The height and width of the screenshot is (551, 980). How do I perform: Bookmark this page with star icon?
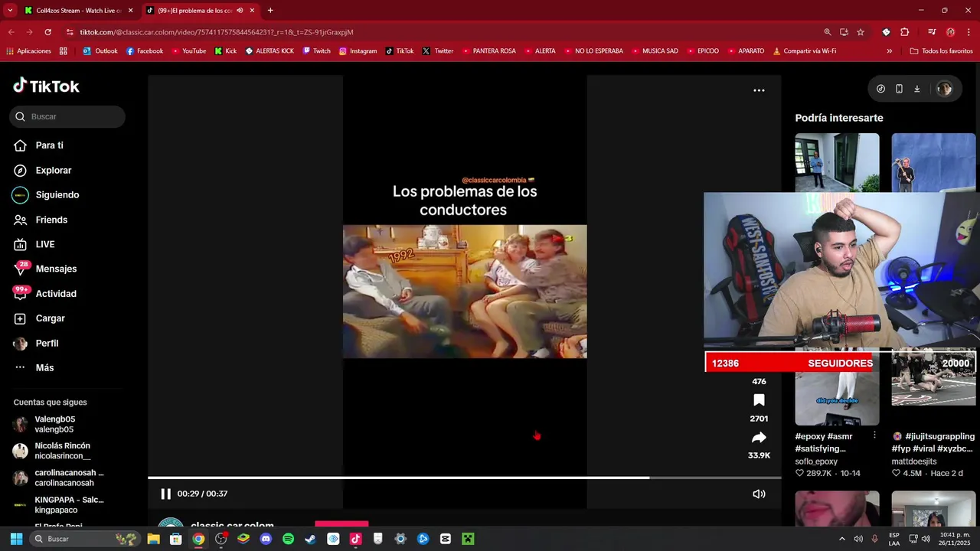point(861,32)
